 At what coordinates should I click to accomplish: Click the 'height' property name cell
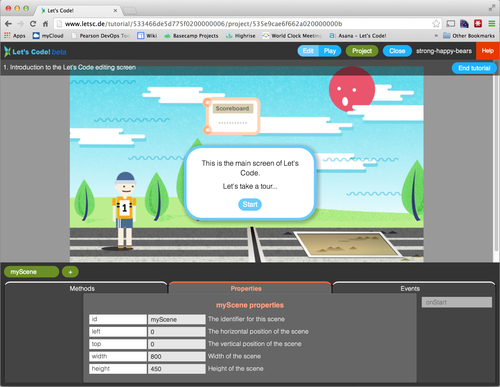[x=118, y=369]
